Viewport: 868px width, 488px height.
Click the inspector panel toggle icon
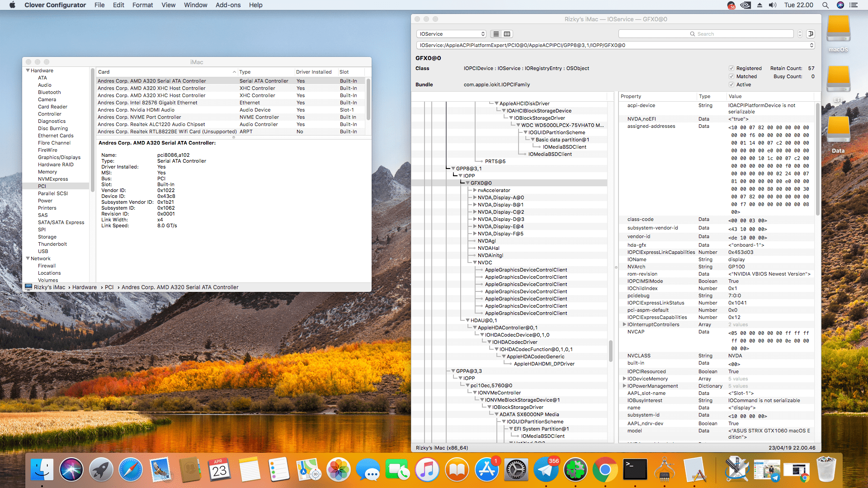point(811,34)
